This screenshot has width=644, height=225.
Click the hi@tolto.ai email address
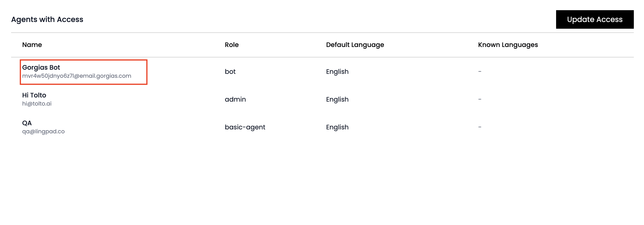point(37,104)
